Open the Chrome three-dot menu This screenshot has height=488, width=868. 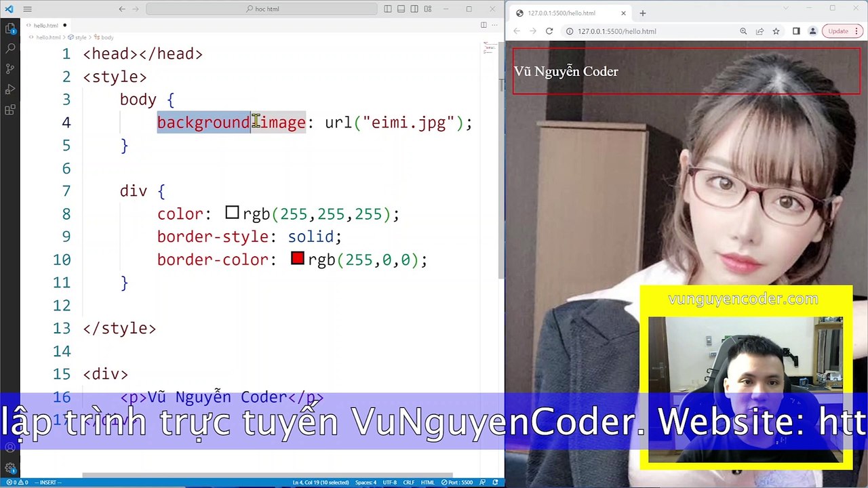click(x=856, y=31)
